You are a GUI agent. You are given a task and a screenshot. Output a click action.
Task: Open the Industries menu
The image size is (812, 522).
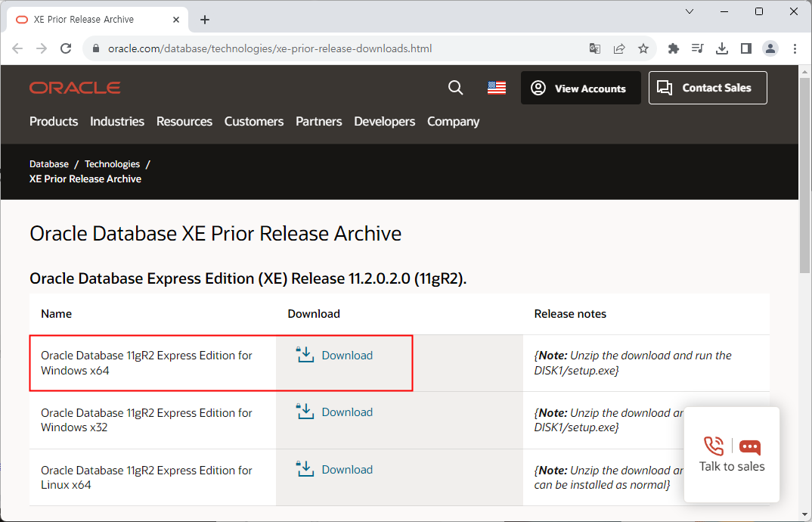[x=117, y=121]
